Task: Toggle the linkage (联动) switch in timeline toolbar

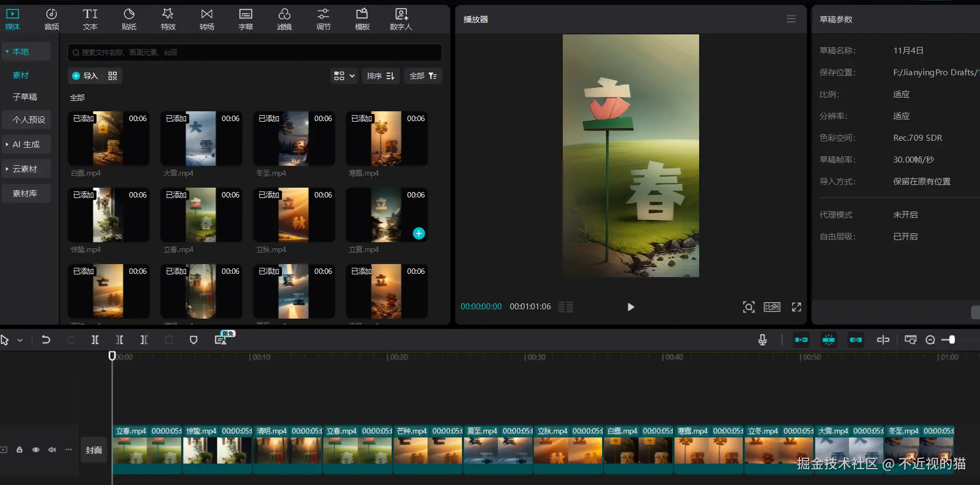Action: (856, 340)
